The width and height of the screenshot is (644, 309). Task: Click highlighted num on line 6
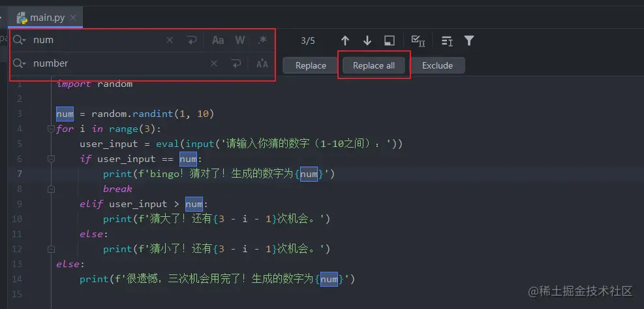[188, 159]
